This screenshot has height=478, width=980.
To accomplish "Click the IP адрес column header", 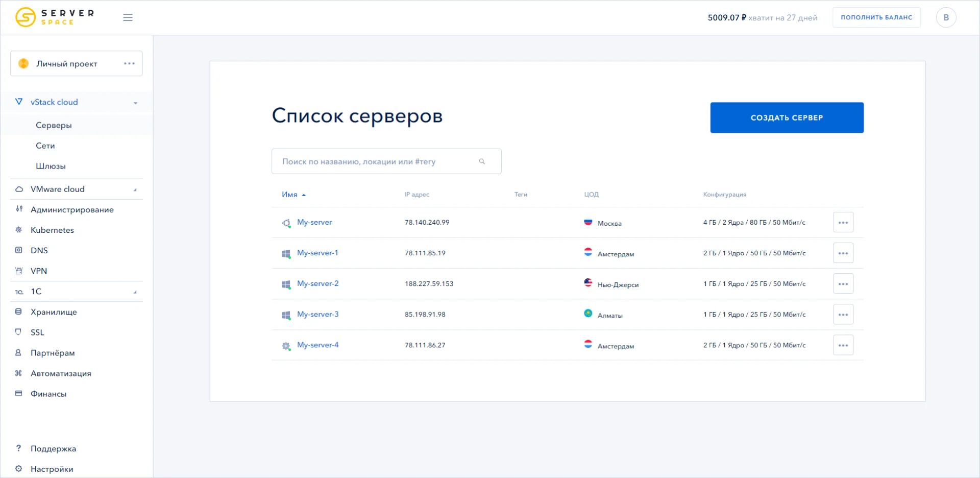I will 417,195.
